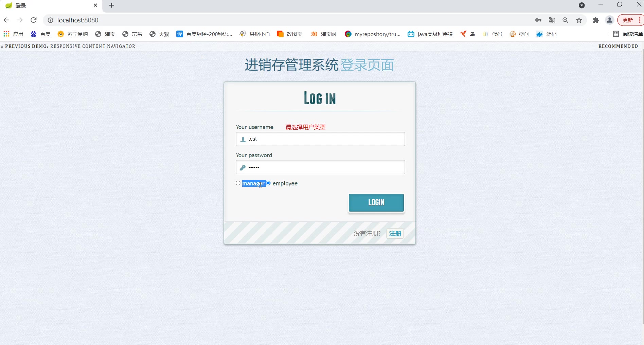
Task: Open the 应用 apps grid shortcut
Action: coord(13,34)
